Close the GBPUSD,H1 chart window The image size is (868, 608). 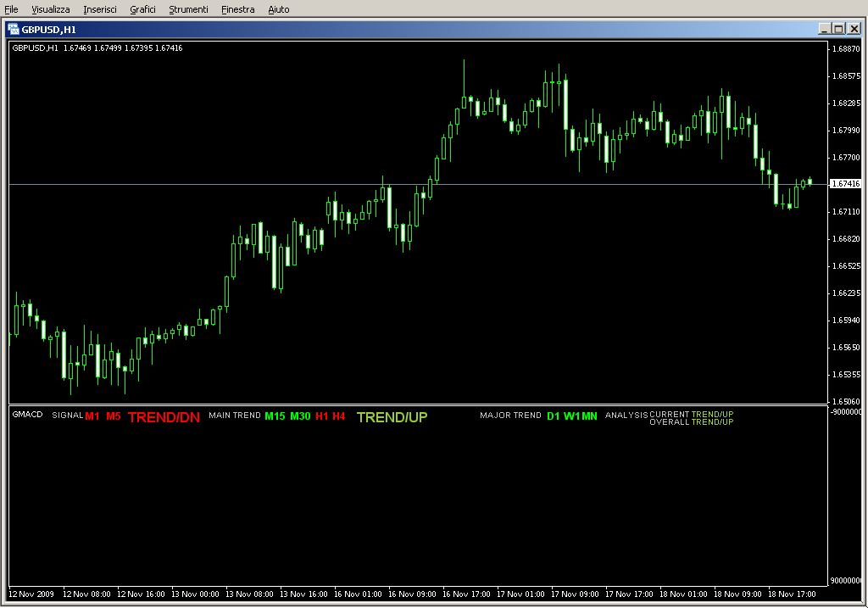tap(854, 29)
